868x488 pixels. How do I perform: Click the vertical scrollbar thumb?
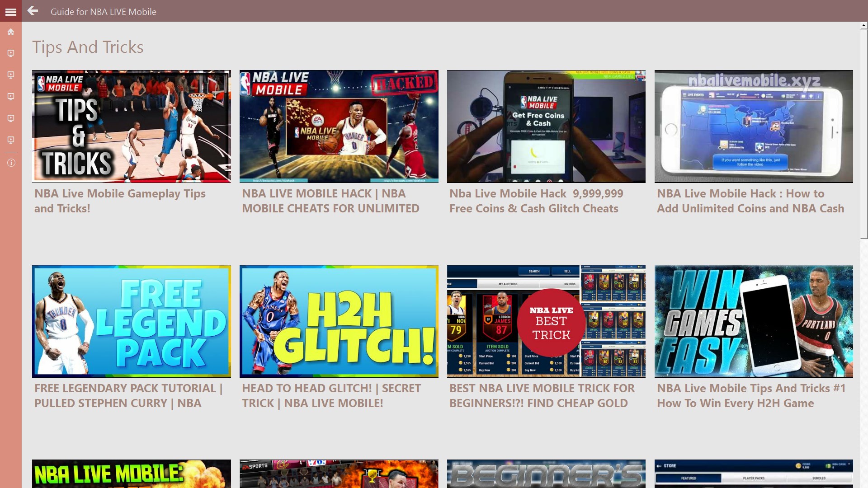coord(864,134)
